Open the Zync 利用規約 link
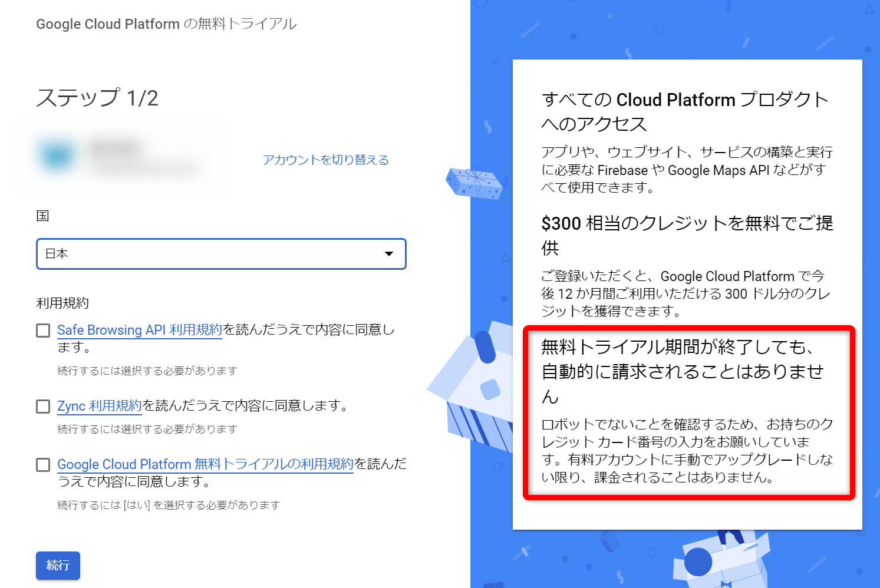Image resolution: width=880 pixels, height=588 pixels. click(100, 406)
